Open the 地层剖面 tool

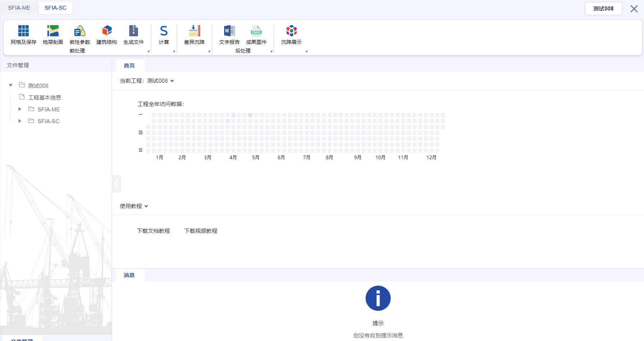(x=53, y=31)
